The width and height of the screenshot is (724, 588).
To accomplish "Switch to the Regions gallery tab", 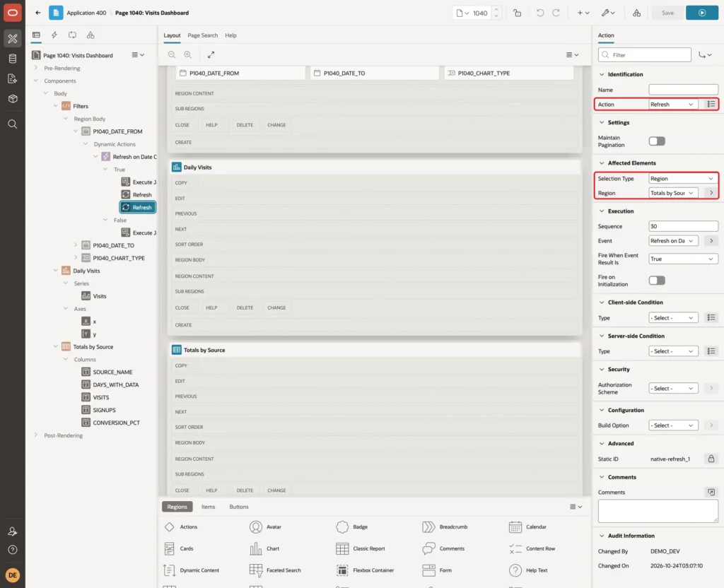I will coord(177,507).
